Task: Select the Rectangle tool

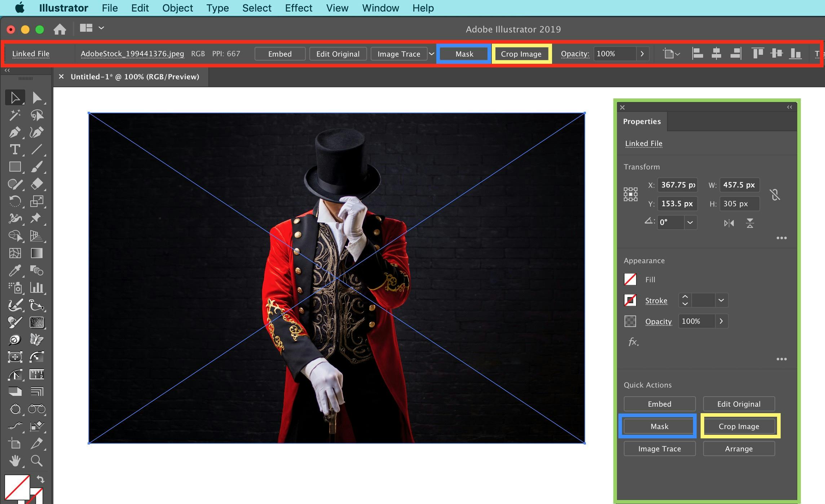Action: click(x=14, y=167)
